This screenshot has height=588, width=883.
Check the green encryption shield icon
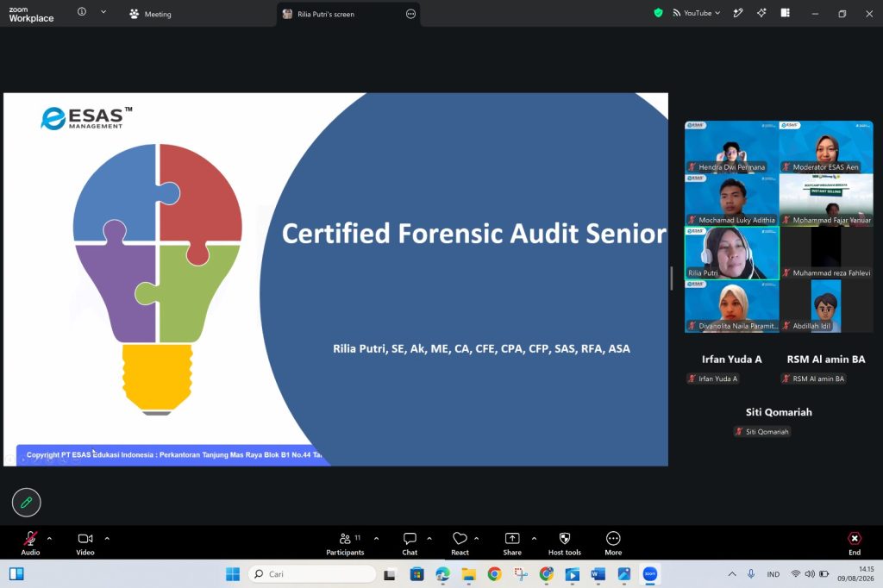(x=658, y=13)
